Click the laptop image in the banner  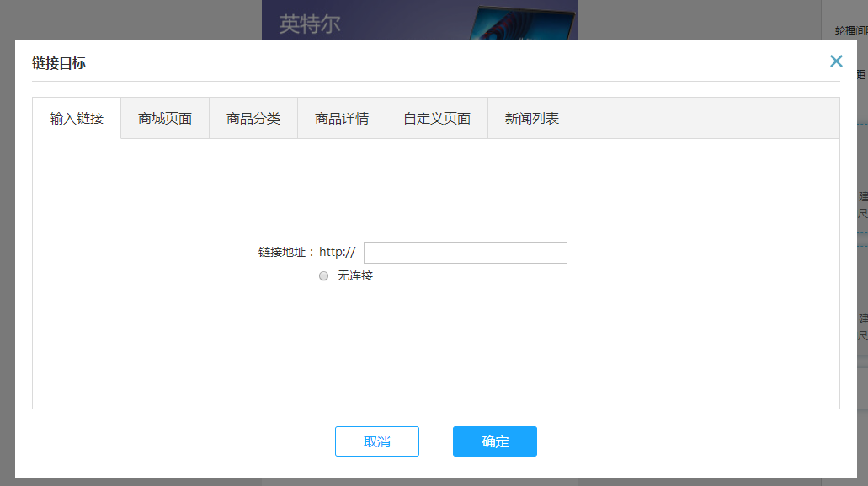522,22
